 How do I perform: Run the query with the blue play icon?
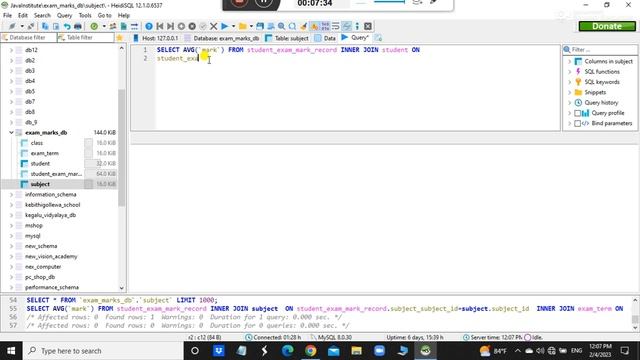click(224, 26)
